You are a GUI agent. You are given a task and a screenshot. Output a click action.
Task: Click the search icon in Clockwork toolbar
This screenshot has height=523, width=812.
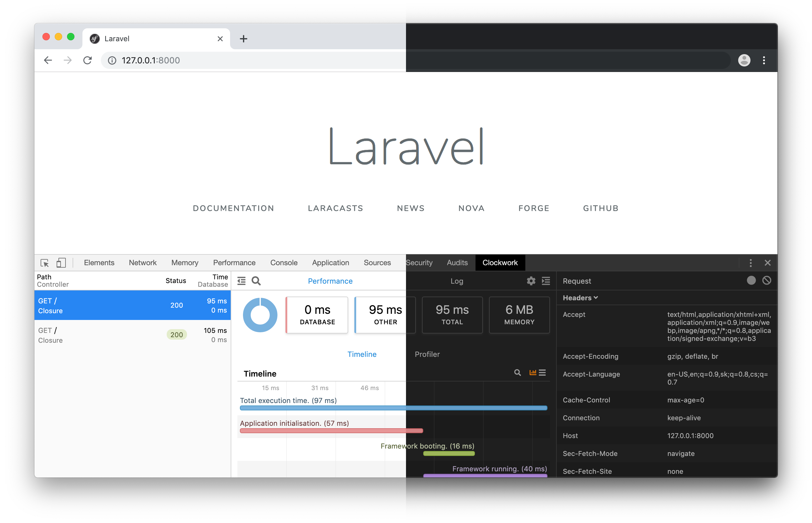pyautogui.click(x=256, y=281)
